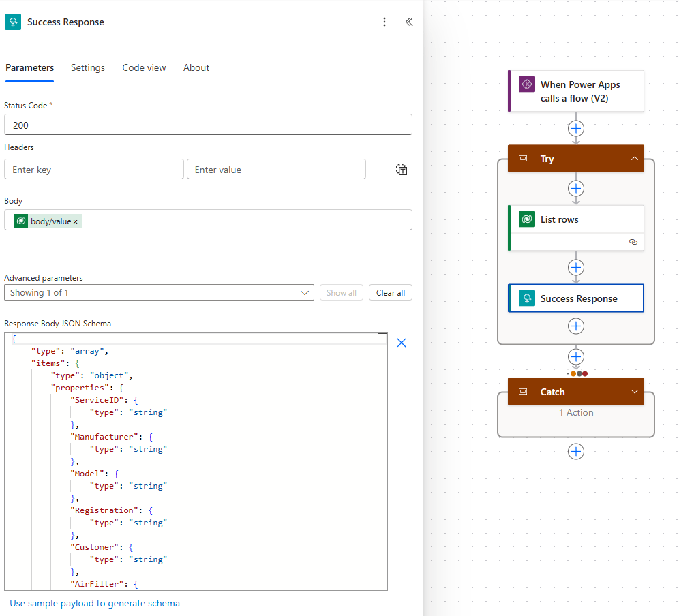
Task: Expand the Catch scope
Action: [634, 392]
